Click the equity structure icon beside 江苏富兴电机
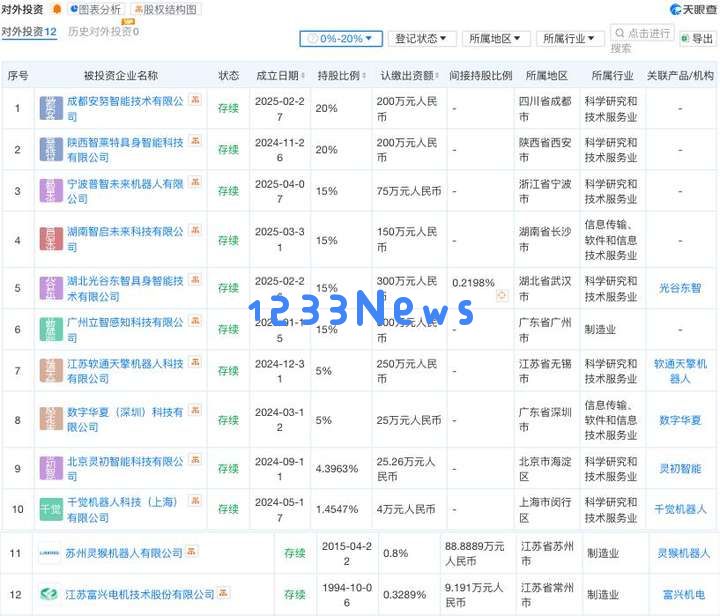 click(x=223, y=592)
